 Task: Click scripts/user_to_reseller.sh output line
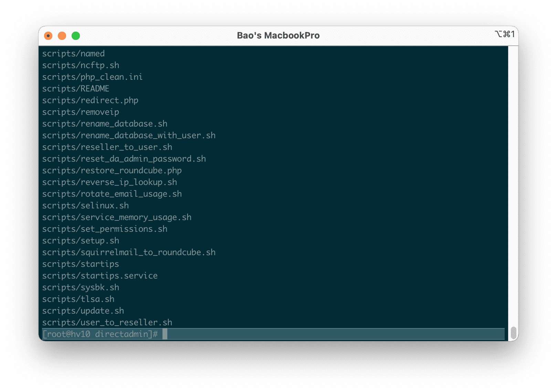[107, 322]
